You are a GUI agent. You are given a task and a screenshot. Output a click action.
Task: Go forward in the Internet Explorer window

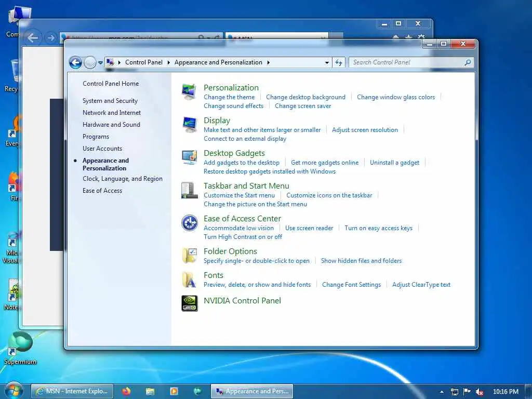[x=51, y=37]
